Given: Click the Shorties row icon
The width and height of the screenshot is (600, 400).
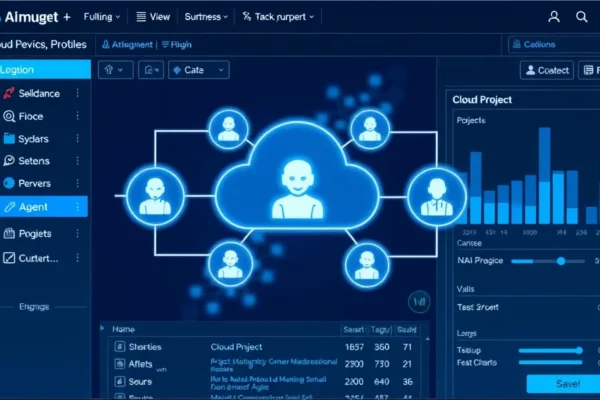Looking at the screenshot, I should click(120, 347).
